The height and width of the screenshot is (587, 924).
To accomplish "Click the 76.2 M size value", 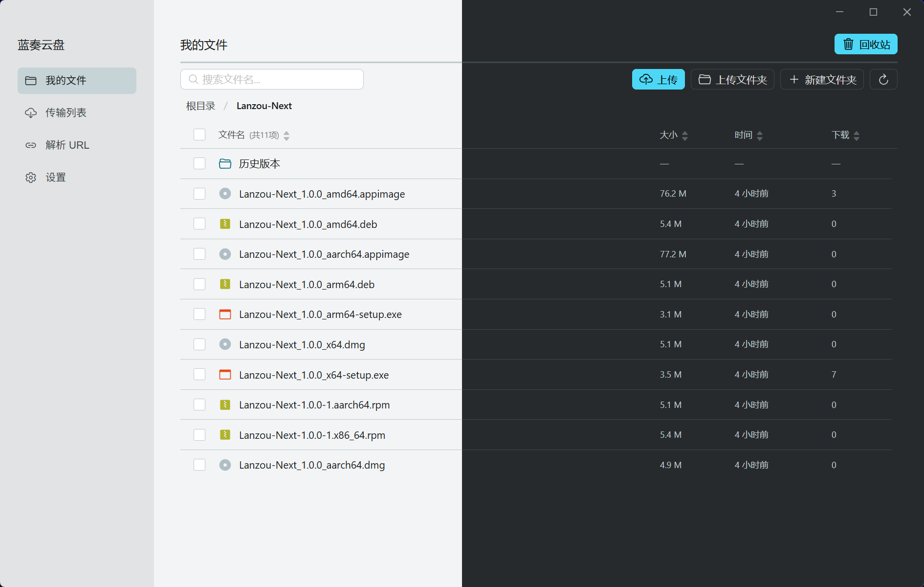I will point(673,194).
